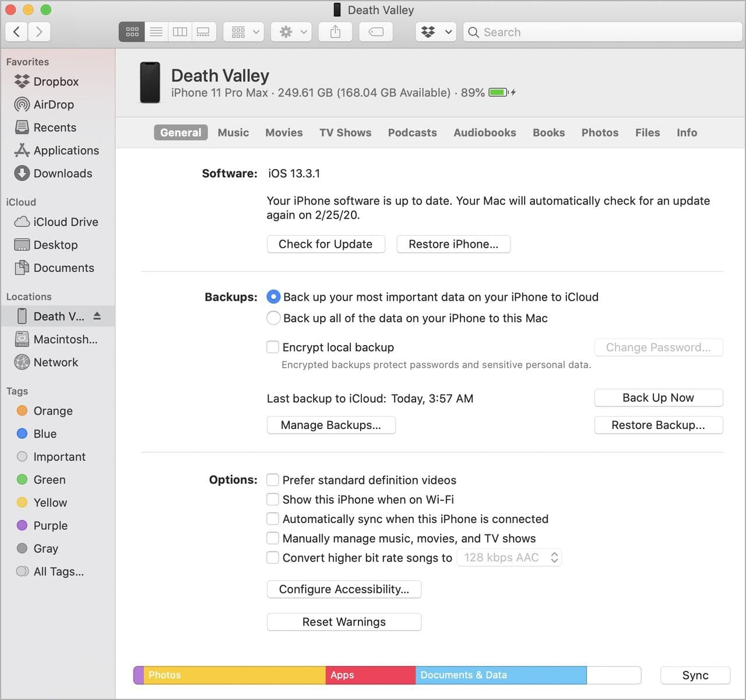Enable Encrypt local backup checkbox
This screenshot has height=700, width=746.
click(x=272, y=347)
